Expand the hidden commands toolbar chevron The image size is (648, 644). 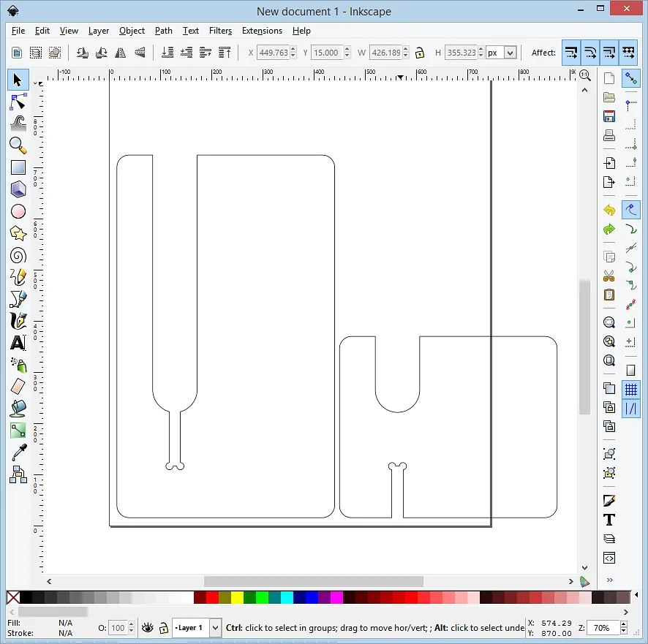pos(609,580)
